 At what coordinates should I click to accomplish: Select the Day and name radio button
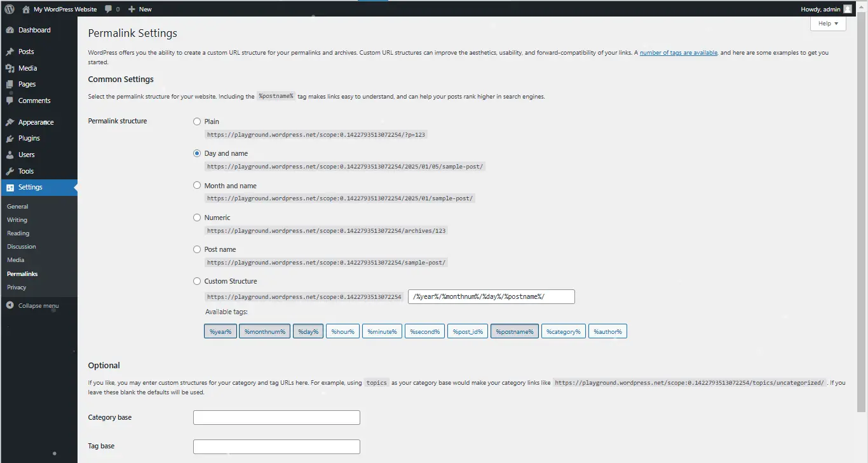[x=197, y=153]
